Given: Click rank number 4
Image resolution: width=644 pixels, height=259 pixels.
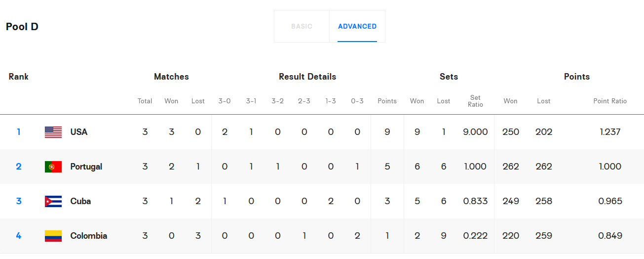Looking at the screenshot, I should pos(19,236).
